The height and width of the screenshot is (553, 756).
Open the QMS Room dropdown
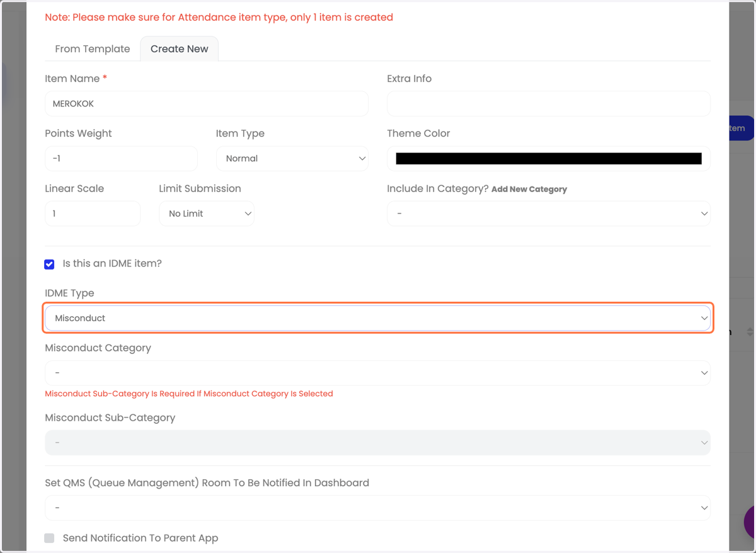tap(377, 508)
